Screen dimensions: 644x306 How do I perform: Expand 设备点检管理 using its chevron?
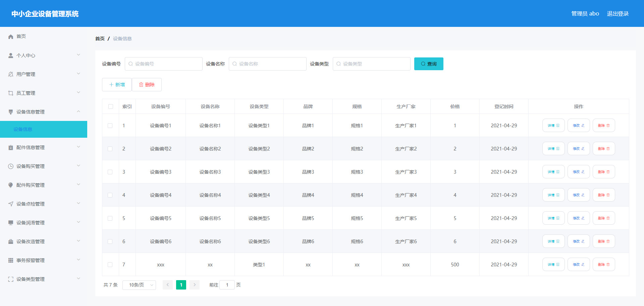78,203
